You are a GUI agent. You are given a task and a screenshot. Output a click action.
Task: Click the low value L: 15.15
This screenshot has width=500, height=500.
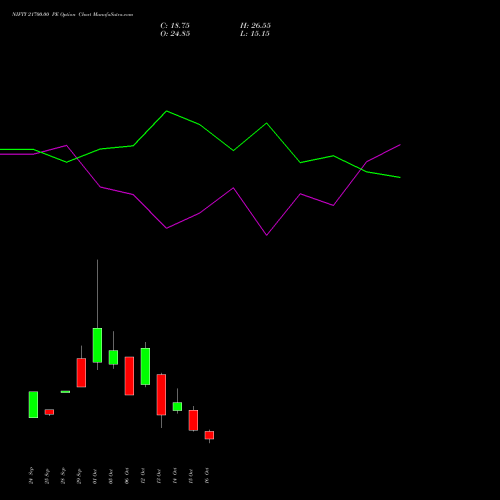pos(255,34)
